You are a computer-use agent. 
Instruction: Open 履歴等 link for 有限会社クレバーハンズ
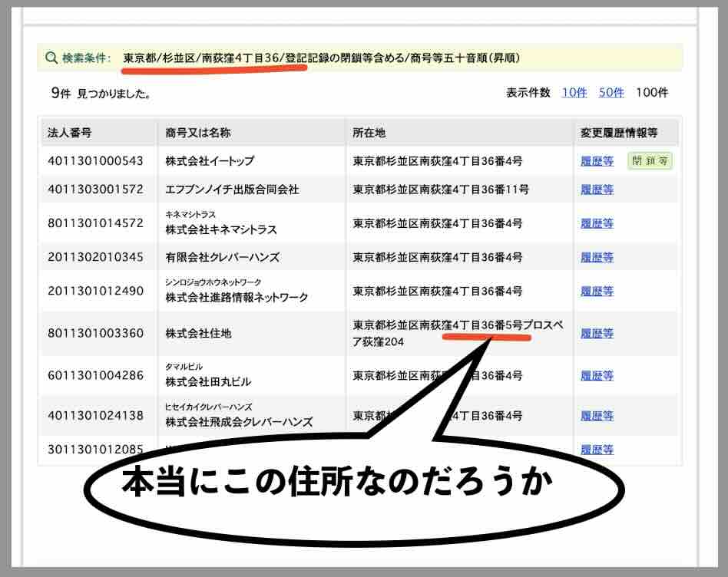click(x=597, y=257)
